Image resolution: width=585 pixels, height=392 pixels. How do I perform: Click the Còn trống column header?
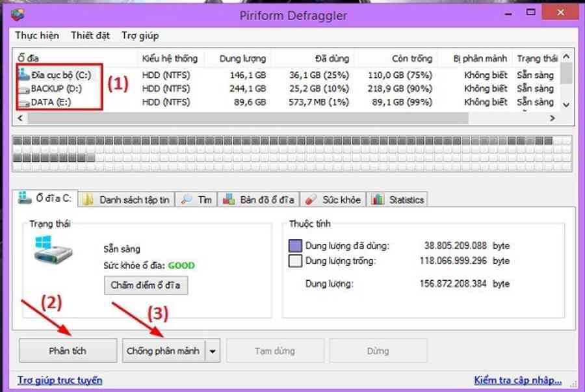[x=396, y=59]
